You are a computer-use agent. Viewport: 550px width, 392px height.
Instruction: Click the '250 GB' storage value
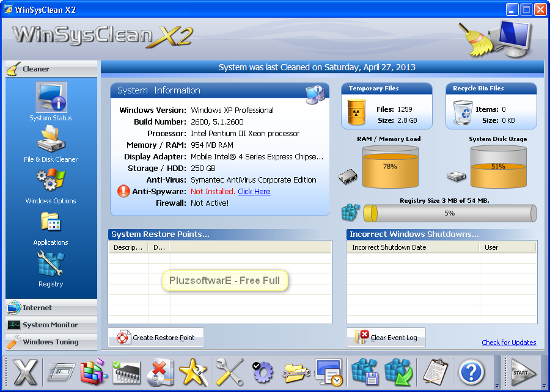point(203,169)
